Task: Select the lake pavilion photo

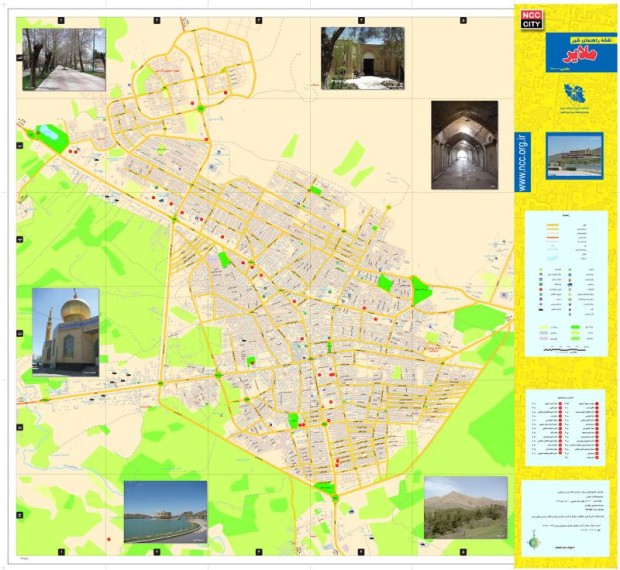Action: click(165, 511)
